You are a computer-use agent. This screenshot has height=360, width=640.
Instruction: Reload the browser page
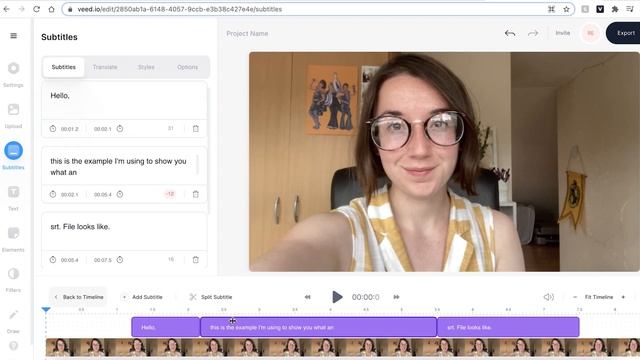coord(36,9)
